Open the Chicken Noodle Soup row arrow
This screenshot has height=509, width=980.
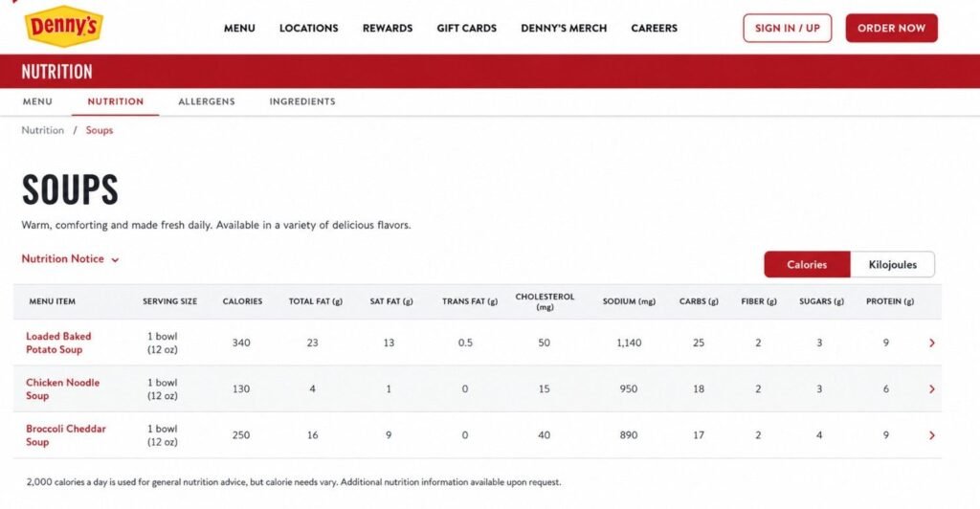pos(932,389)
